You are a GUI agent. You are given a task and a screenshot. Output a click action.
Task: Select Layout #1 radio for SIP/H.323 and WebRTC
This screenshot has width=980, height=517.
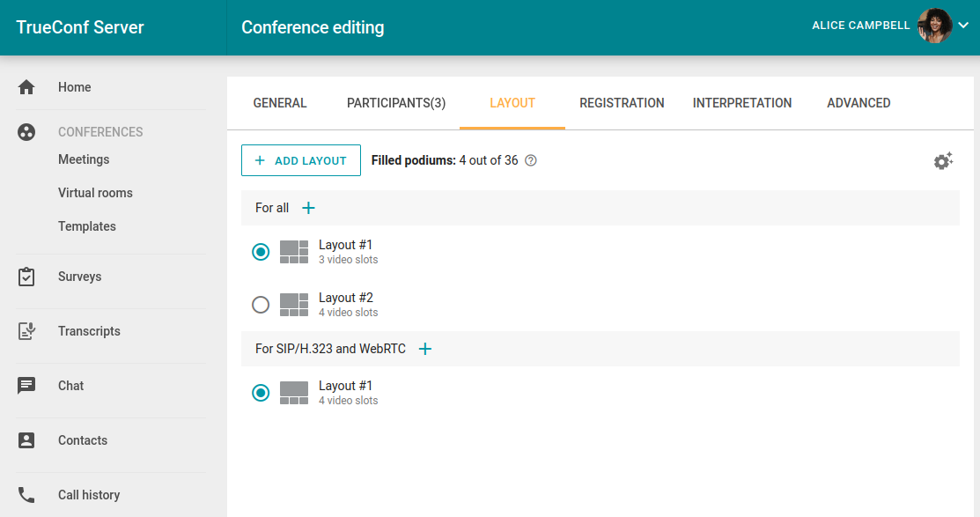261,393
